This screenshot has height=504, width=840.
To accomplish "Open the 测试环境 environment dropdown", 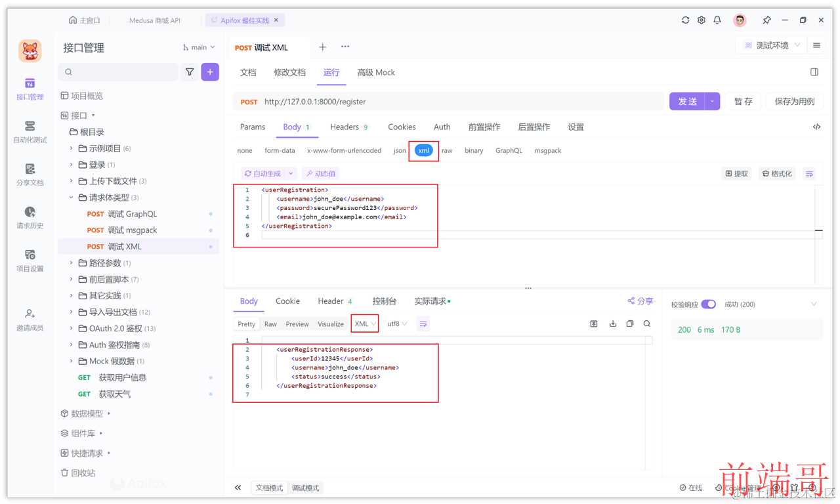I will (x=772, y=45).
